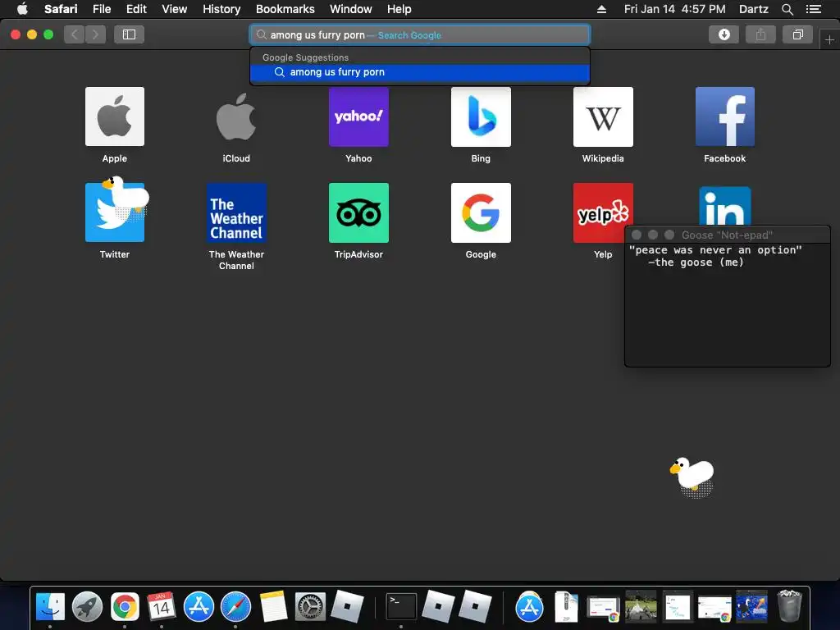The width and height of the screenshot is (840, 630).
Task: Open Launchpad from the Dock
Action: coord(87,607)
